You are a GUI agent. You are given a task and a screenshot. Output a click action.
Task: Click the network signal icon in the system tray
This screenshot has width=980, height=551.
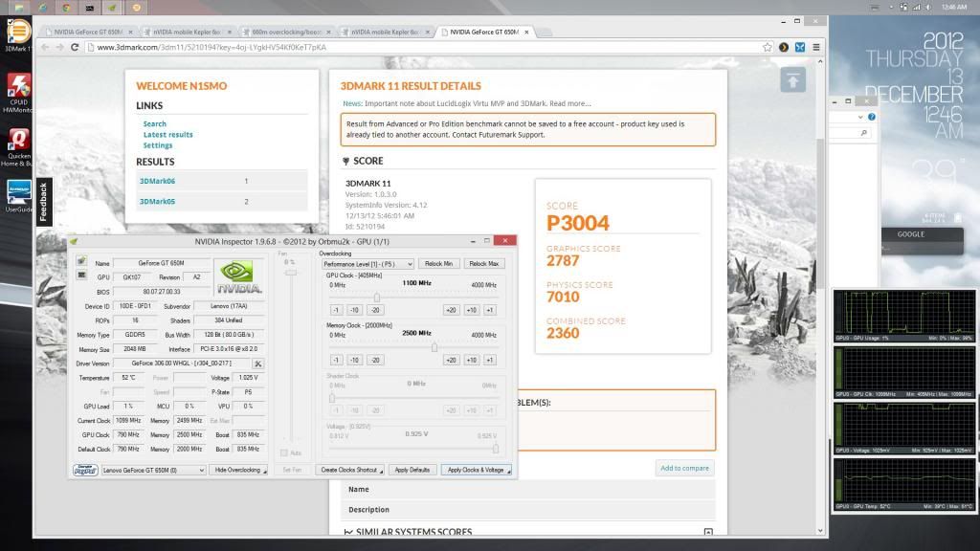click(916, 7)
